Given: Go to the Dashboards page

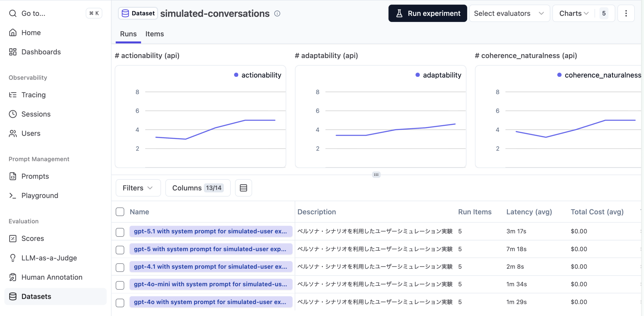Looking at the screenshot, I should (41, 52).
